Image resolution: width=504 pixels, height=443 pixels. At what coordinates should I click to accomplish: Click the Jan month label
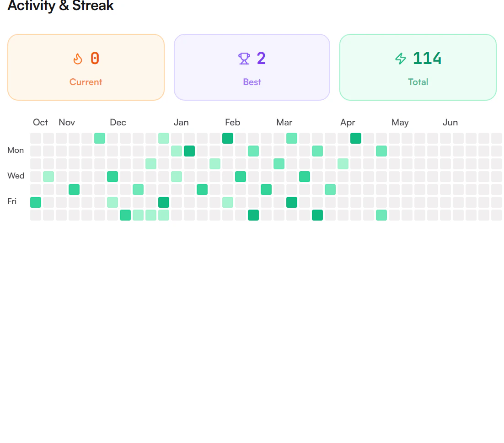[x=181, y=122]
